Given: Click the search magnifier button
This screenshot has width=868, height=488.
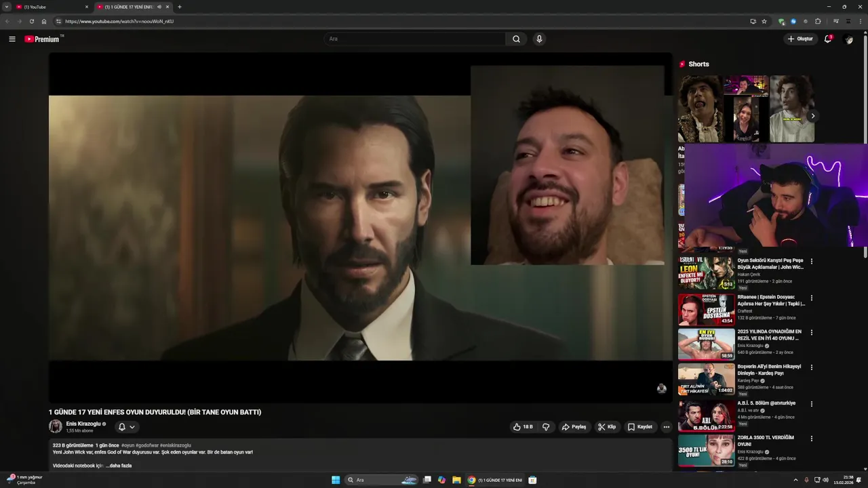Looking at the screenshot, I should (516, 39).
